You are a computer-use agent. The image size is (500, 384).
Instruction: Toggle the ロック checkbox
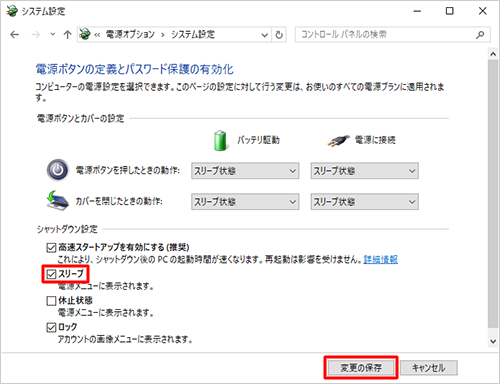coord(51,328)
